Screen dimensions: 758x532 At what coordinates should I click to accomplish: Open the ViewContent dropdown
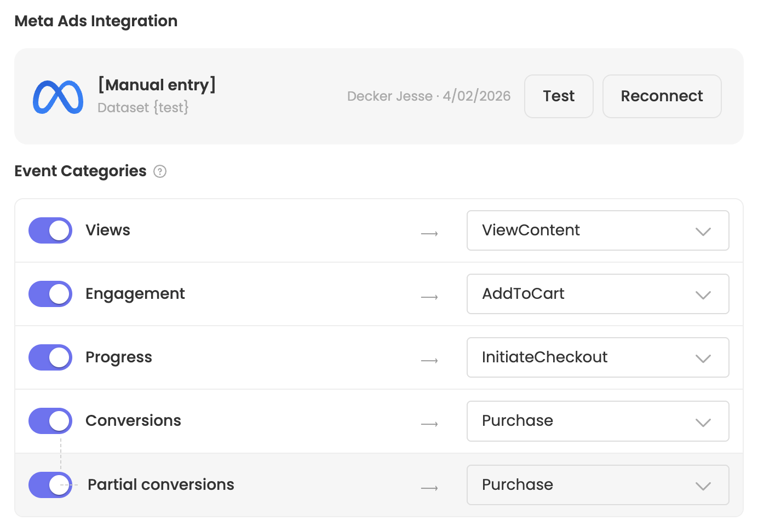coord(598,230)
